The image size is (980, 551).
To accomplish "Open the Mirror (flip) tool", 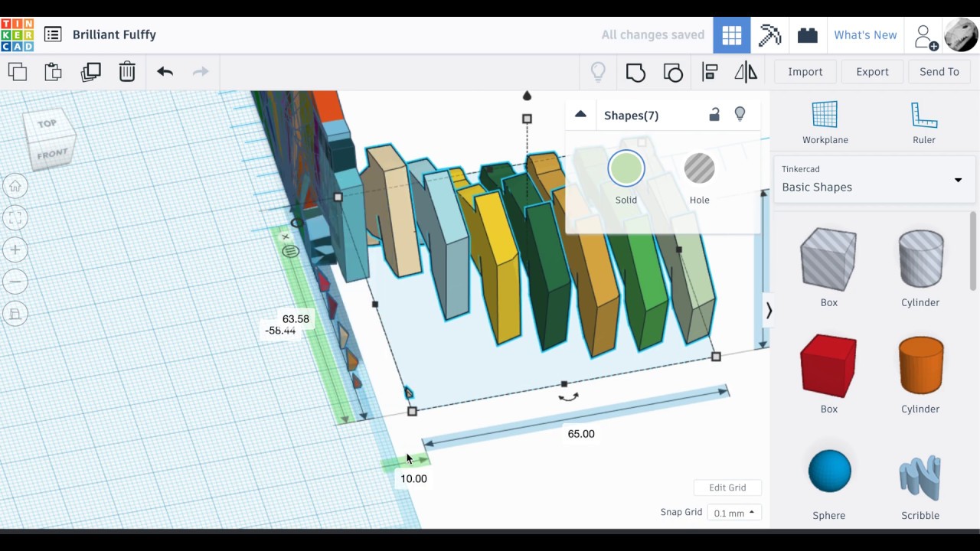I will pos(746,72).
